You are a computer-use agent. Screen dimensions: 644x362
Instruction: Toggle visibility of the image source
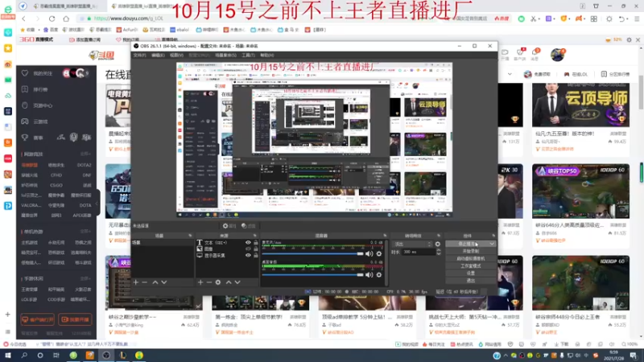point(248,249)
